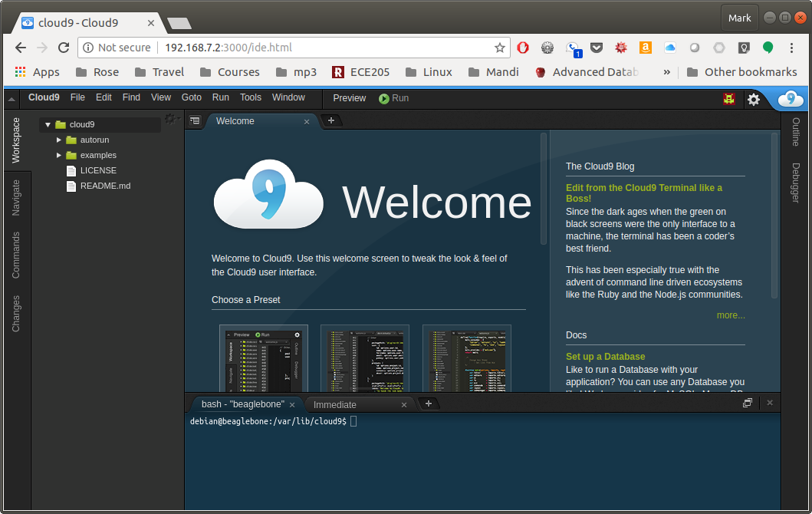This screenshot has height=514, width=812.
Task: Maximize the console panel with its icon
Action: click(747, 402)
